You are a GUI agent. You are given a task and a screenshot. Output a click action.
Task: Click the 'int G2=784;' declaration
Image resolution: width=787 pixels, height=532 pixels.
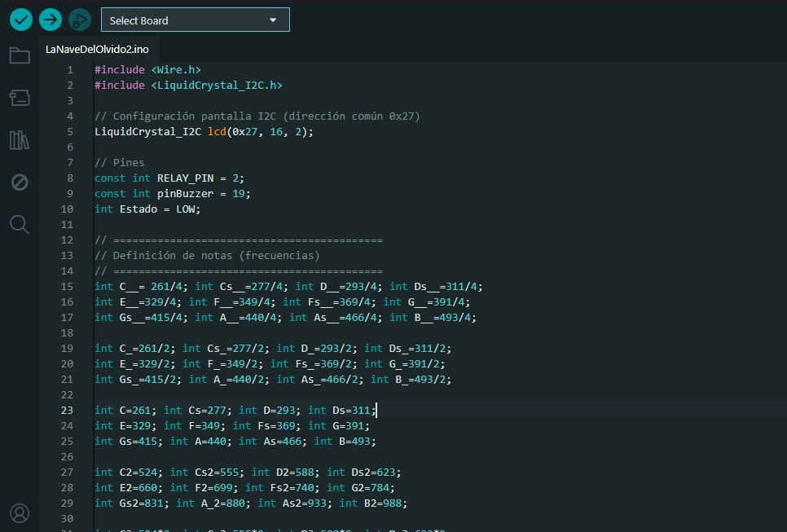click(361, 488)
